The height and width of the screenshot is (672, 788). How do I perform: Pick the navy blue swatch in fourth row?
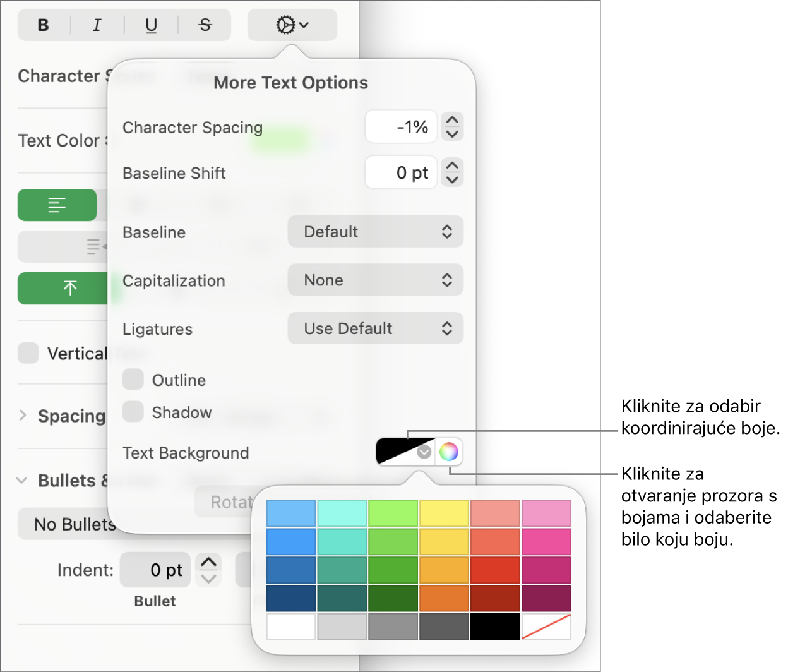(x=291, y=598)
